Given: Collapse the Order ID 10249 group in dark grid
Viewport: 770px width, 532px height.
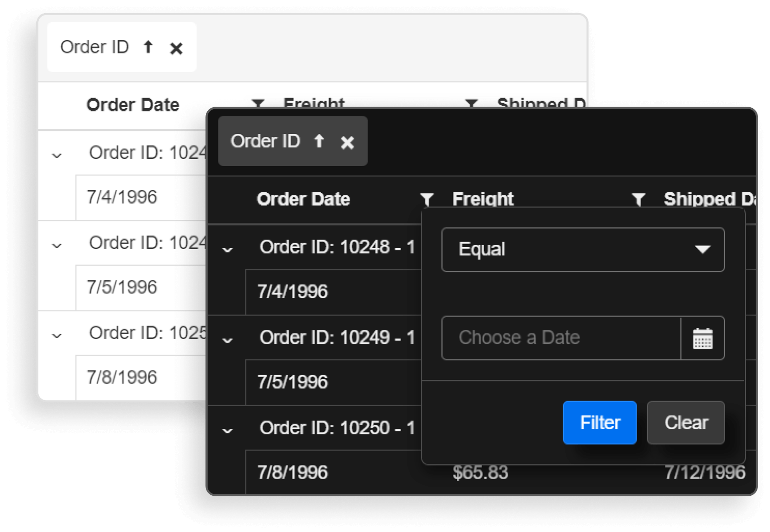Looking at the screenshot, I should 227,340.
